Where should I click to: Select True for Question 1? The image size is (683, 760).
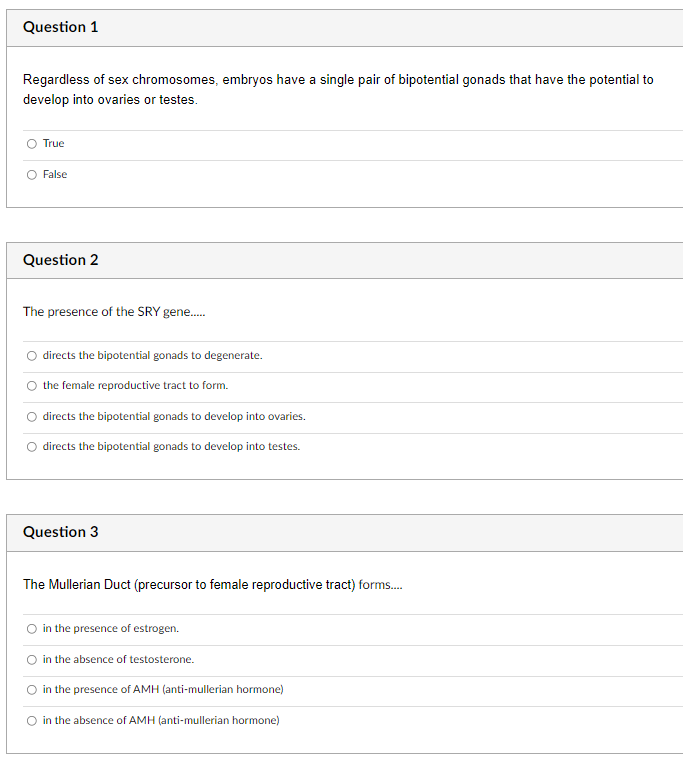[x=32, y=144]
